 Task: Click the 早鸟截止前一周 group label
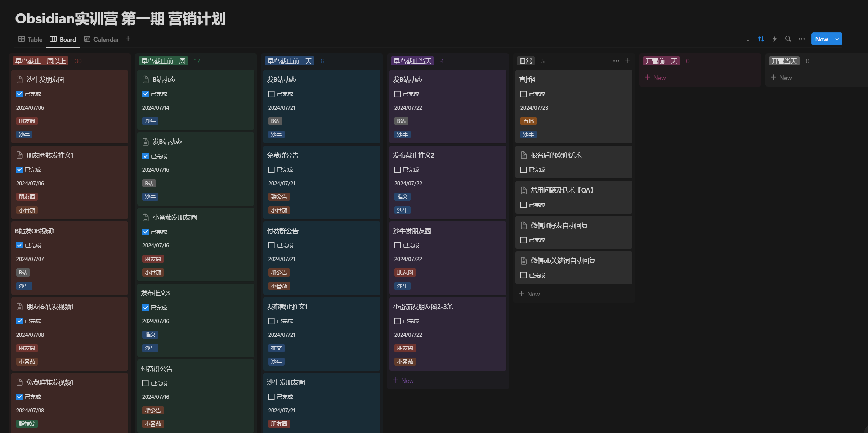click(164, 61)
